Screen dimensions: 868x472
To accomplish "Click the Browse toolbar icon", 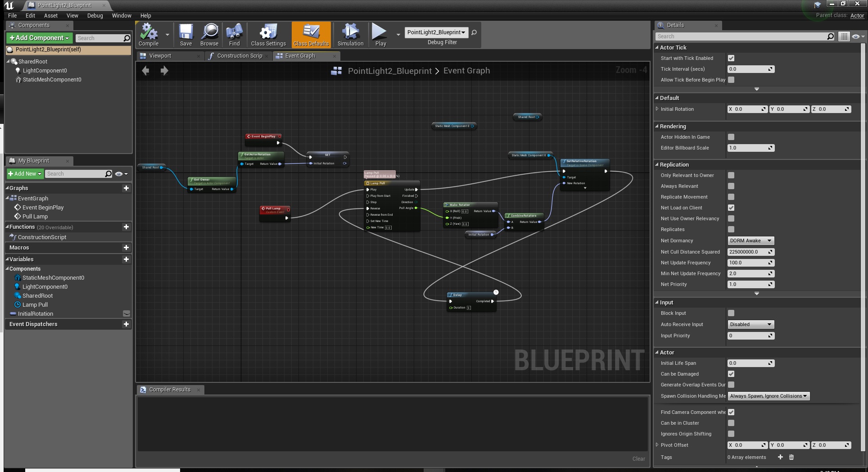I will [x=209, y=35].
